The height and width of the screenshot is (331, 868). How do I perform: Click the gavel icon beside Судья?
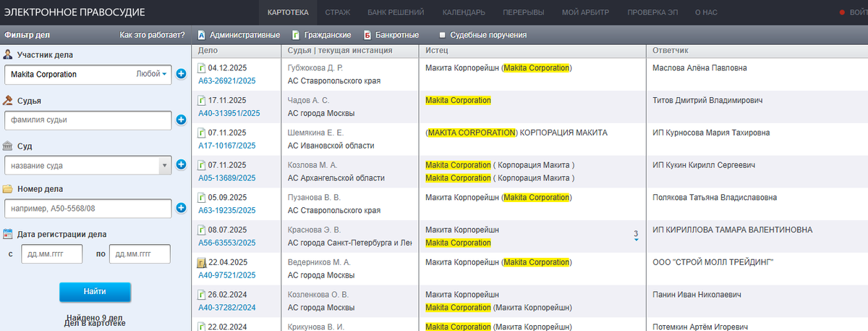pyautogui.click(x=8, y=100)
